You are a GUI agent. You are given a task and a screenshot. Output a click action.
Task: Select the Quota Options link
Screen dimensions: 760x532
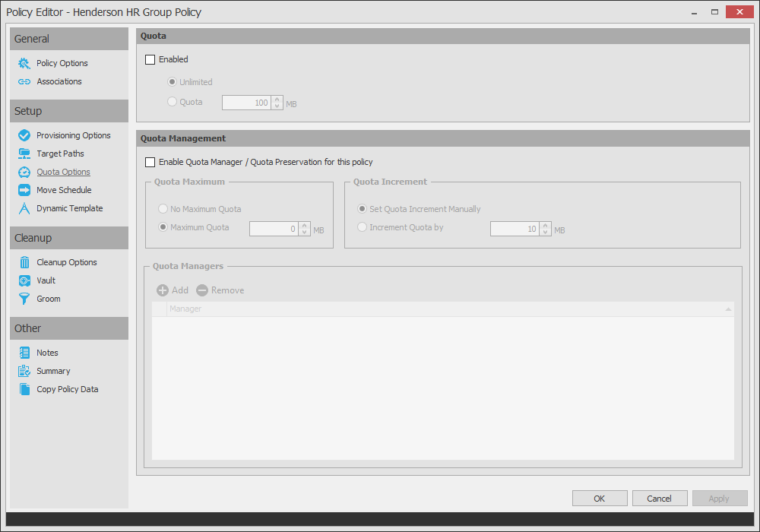click(x=63, y=172)
